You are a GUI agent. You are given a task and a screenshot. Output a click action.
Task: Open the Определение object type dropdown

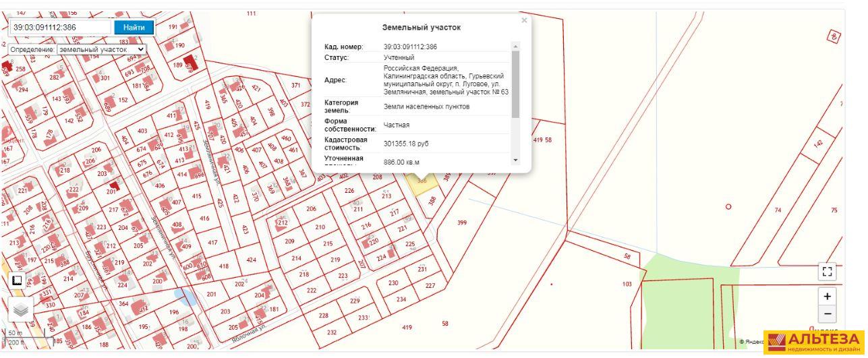(101, 49)
